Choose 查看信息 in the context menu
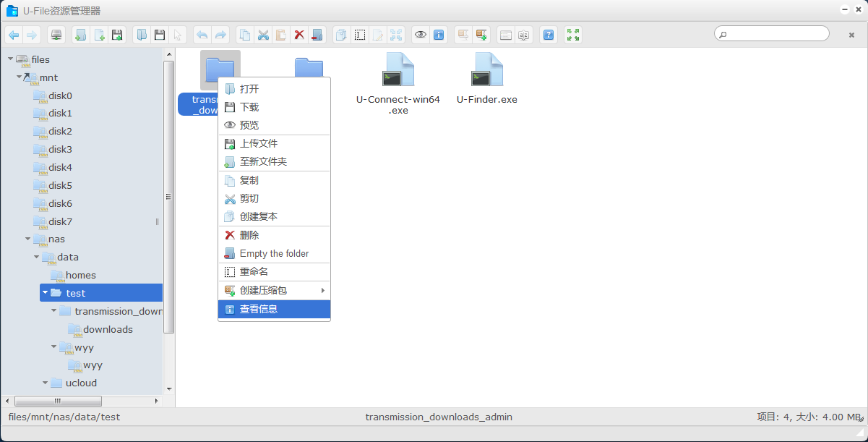 click(274, 309)
